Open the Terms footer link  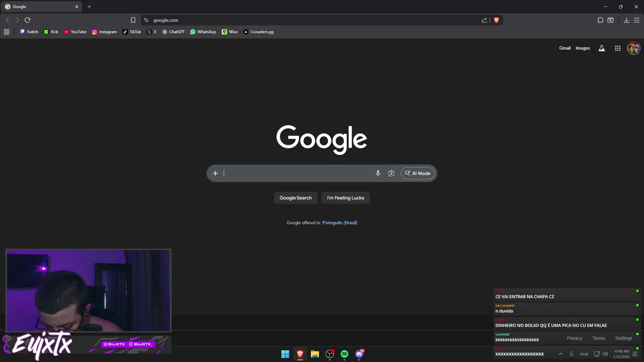599,338
